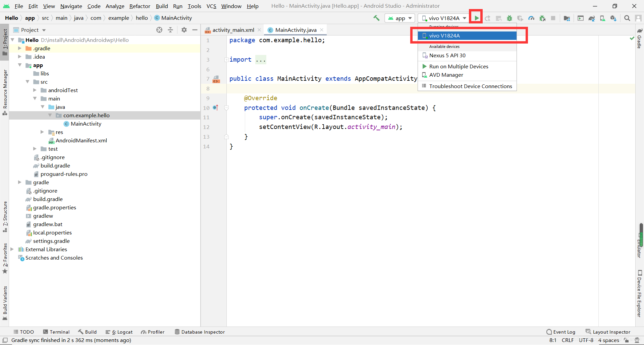The width and height of the screenshot is (644, 345).
Task: Collapse the com.example.hello package
Action: coord(50,115)
